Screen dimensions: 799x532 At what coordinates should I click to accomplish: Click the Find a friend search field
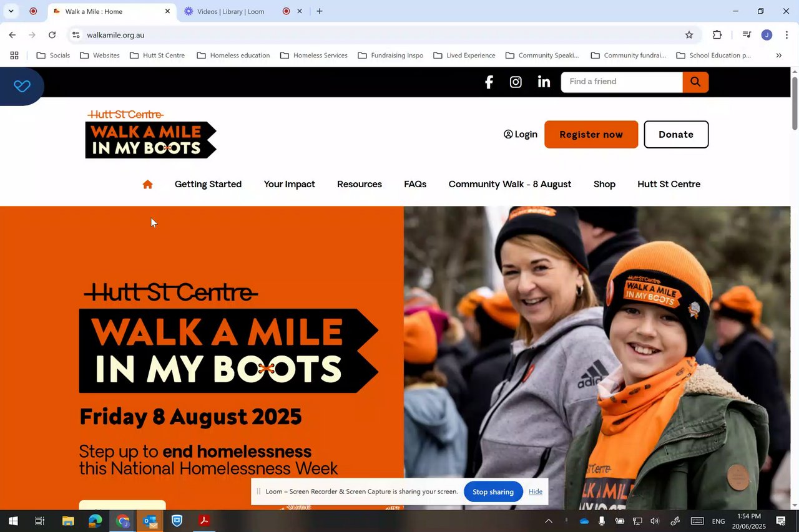click(x=622, y=82)
